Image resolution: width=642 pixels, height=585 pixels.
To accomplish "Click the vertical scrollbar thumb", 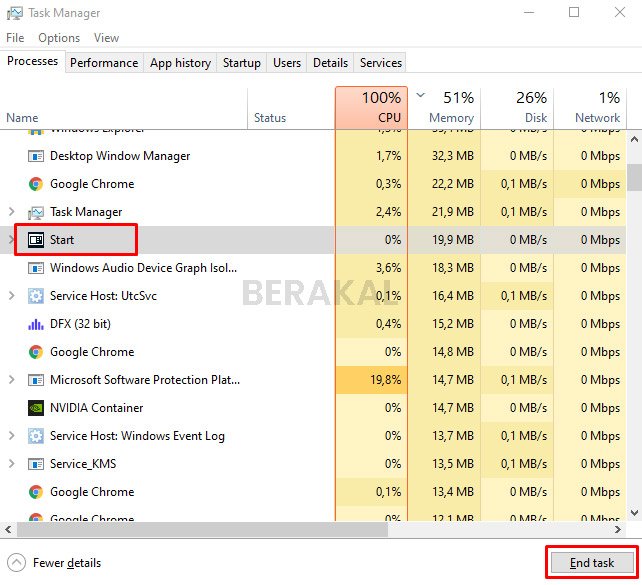I will pyautogui.click(x=634, y=177).
